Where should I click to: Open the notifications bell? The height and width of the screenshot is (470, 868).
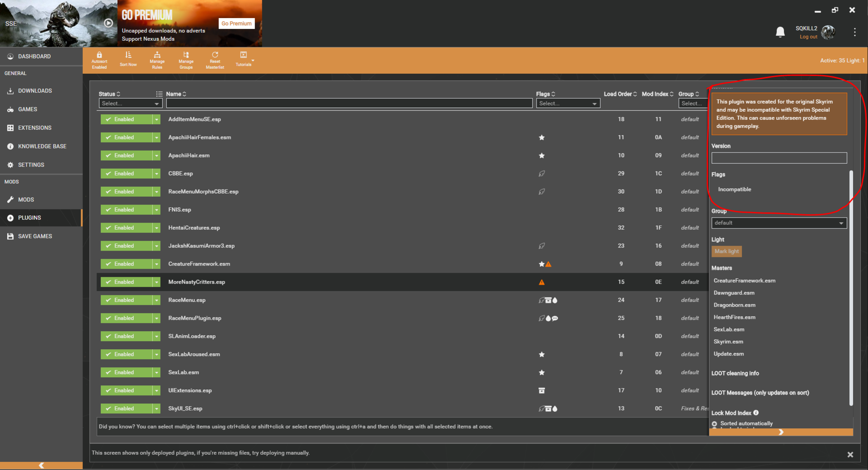point(780,32)
